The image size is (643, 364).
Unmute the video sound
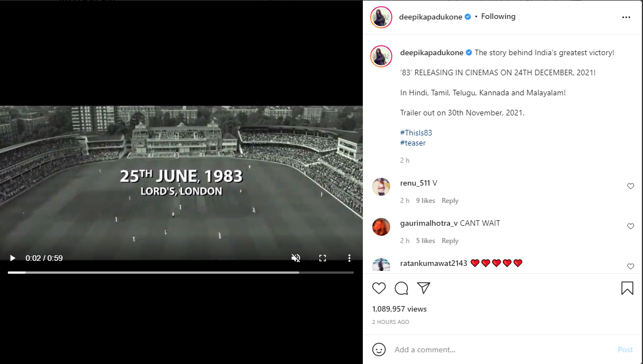[296, 258]
